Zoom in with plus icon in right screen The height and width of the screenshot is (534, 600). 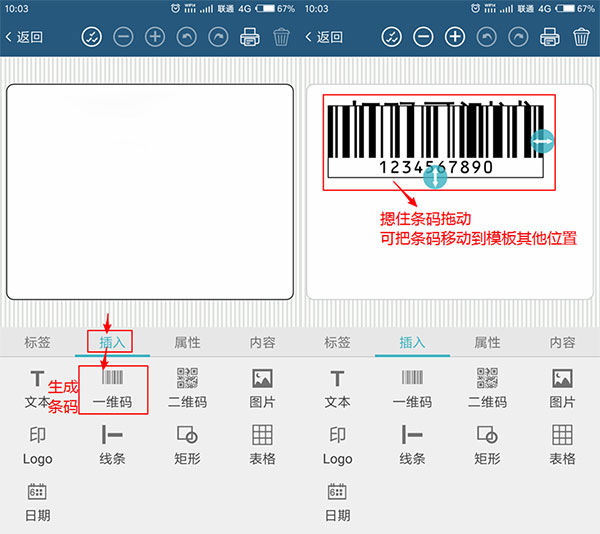(455, 37)
